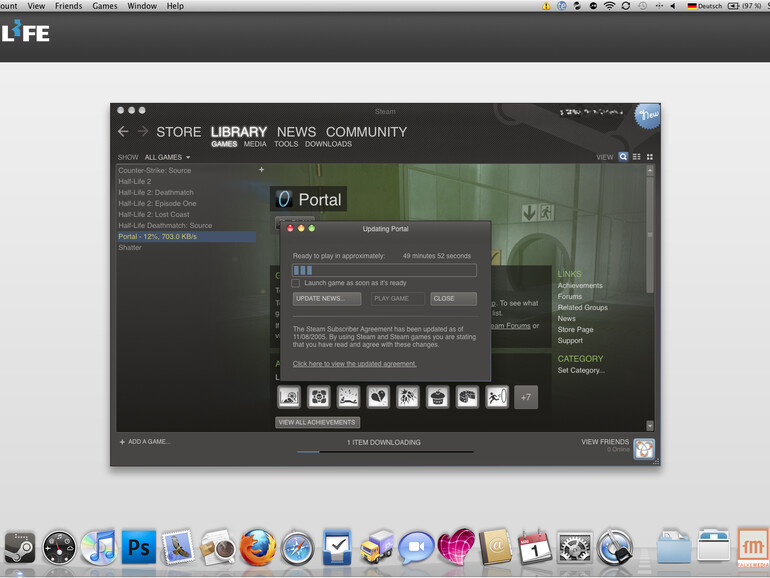The image size is (770, 578).
Task: Click VIEW FRIENDS
Action: point(605,441)
